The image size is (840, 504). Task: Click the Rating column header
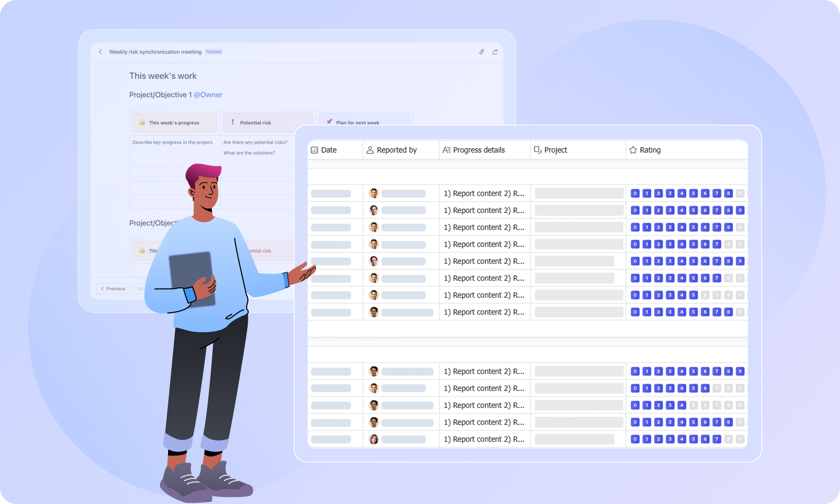tap(650, 150)
